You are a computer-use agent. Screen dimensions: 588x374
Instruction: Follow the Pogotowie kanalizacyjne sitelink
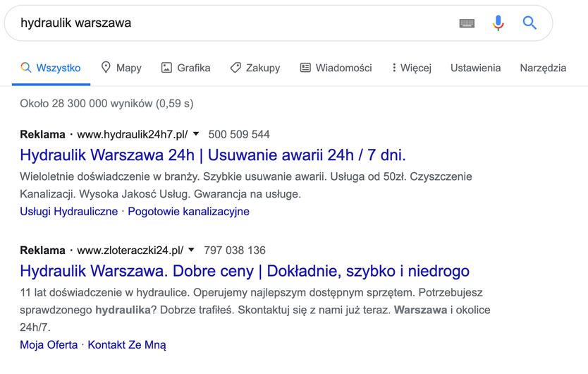tap(189, 212)
